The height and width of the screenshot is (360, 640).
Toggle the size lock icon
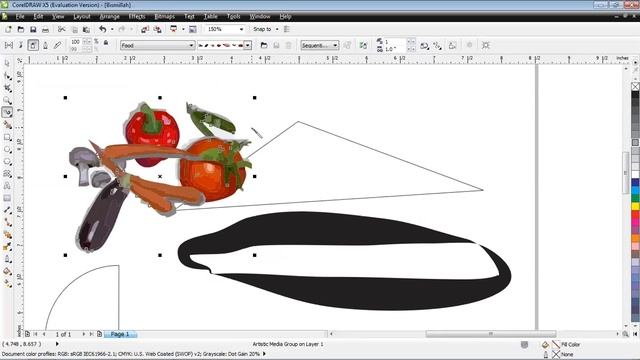tap(106, 42)
